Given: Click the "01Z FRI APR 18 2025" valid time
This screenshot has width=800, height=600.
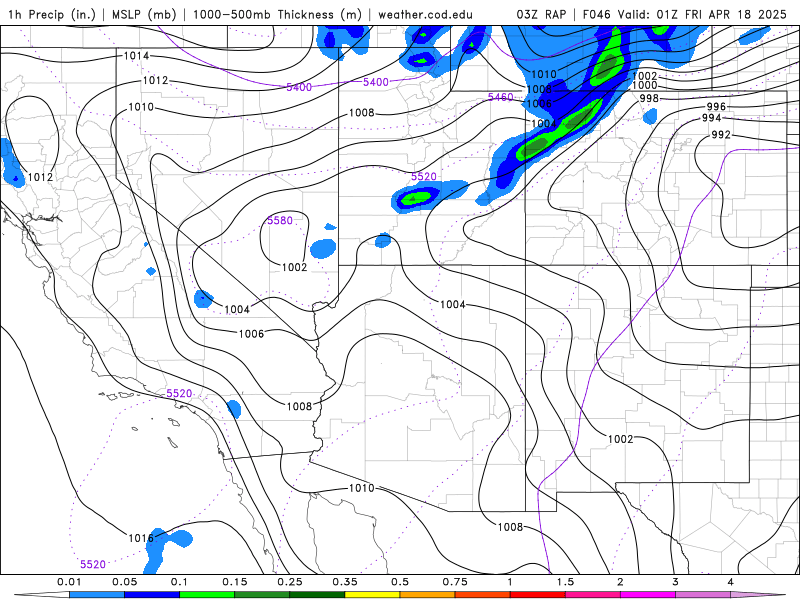Looking at the screenshot, I should 721,14.
